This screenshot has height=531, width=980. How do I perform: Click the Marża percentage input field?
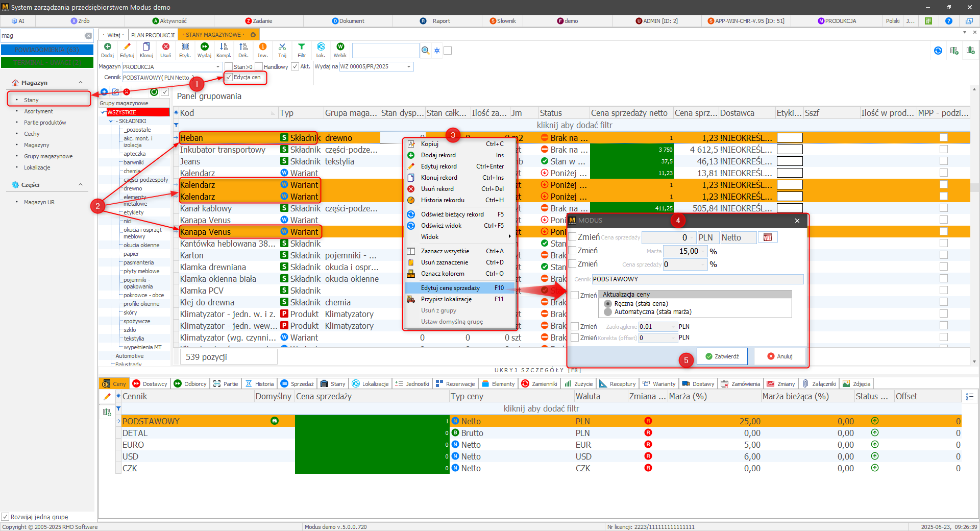[684, 251]
